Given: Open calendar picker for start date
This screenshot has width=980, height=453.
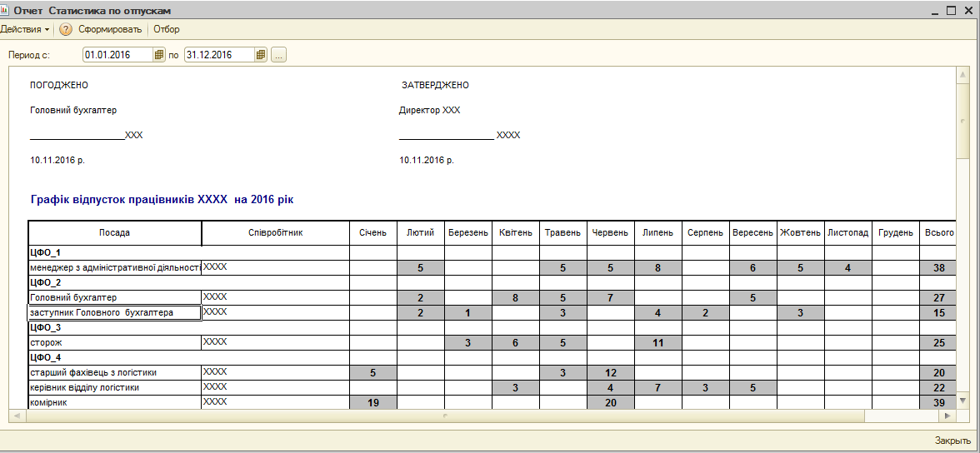Looking at the screenshot, I should pos(159,55).
